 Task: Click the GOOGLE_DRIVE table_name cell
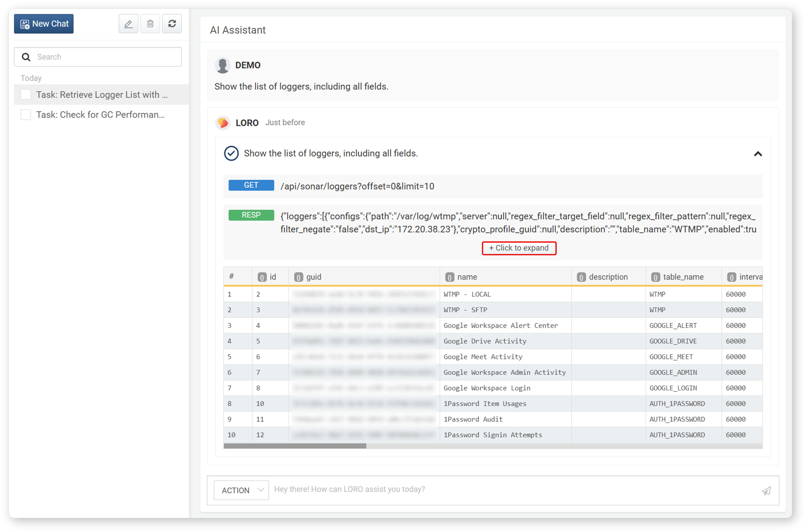click(x=683, y=341)
